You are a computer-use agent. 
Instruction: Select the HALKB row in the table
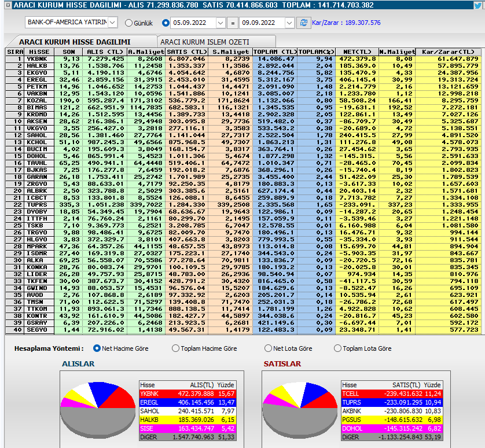click(x=243, y=65)
